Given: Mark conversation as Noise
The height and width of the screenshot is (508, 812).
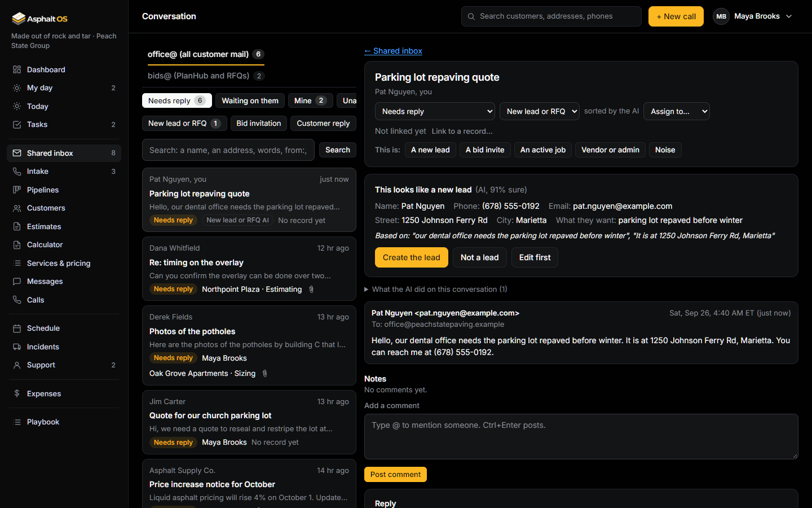Looking at the screenshot, I should click(x=665, y=150).
